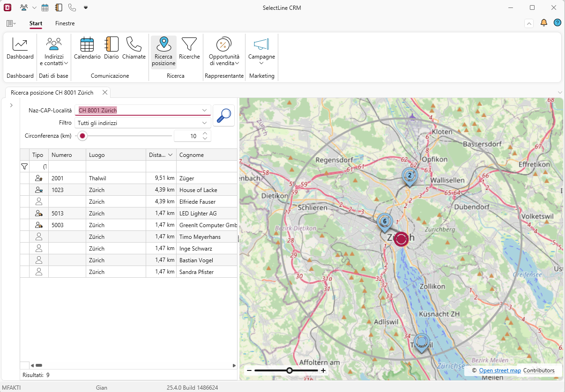Click the magnifying glass search button
The image size is (565, 392).
(224, 115)
